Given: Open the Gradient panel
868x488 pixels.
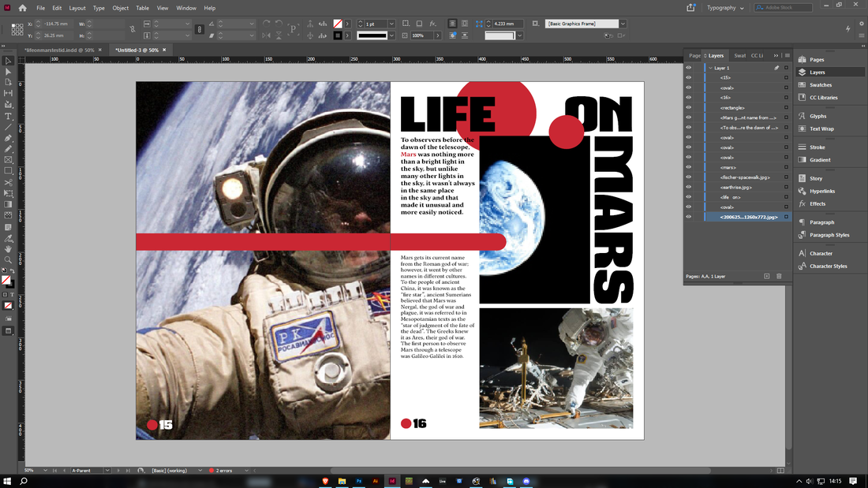Looking at the screenshot, I should (x=820, y=160).
